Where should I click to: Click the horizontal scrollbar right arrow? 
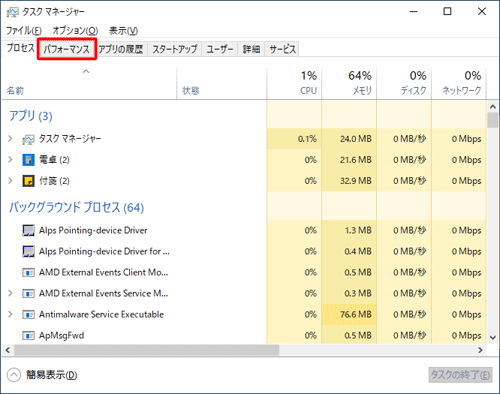pyautogui.click(x=480, y=350)
